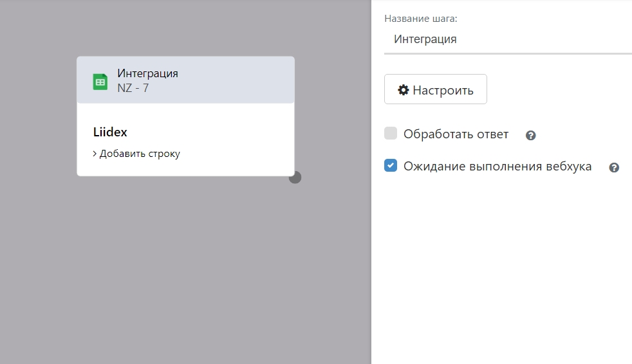The height and width of the screenshot is (364, 632).
Task: Click the blank area of the right settings panel
Action: 502,270
